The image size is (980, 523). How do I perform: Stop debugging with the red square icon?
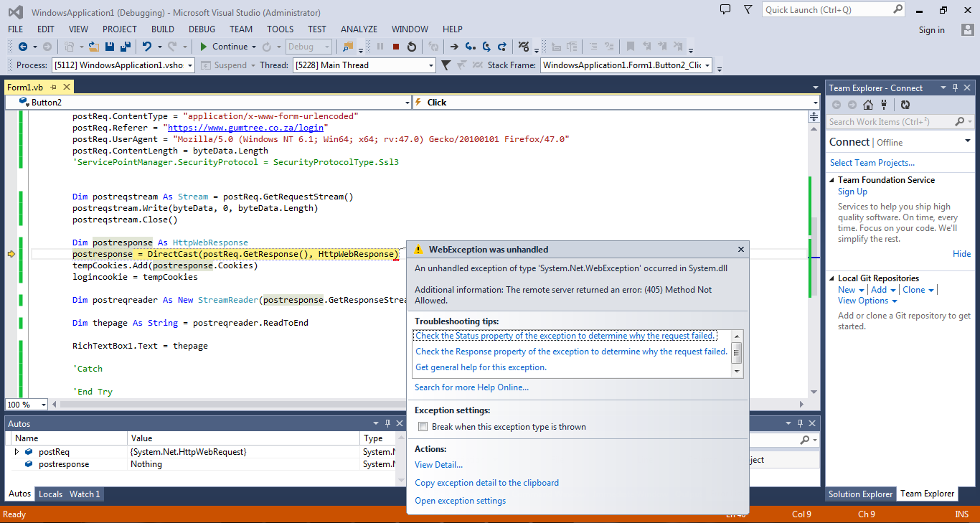pos(396,47)
